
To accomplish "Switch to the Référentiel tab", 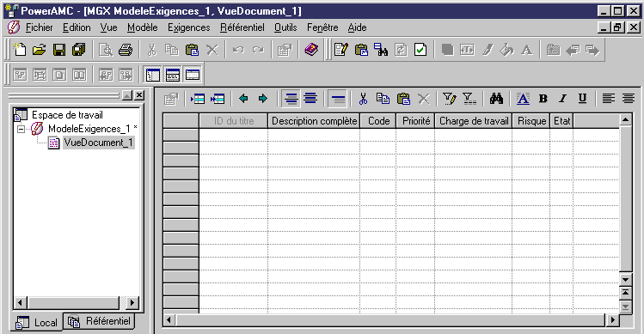I will [x=99, y=321].
